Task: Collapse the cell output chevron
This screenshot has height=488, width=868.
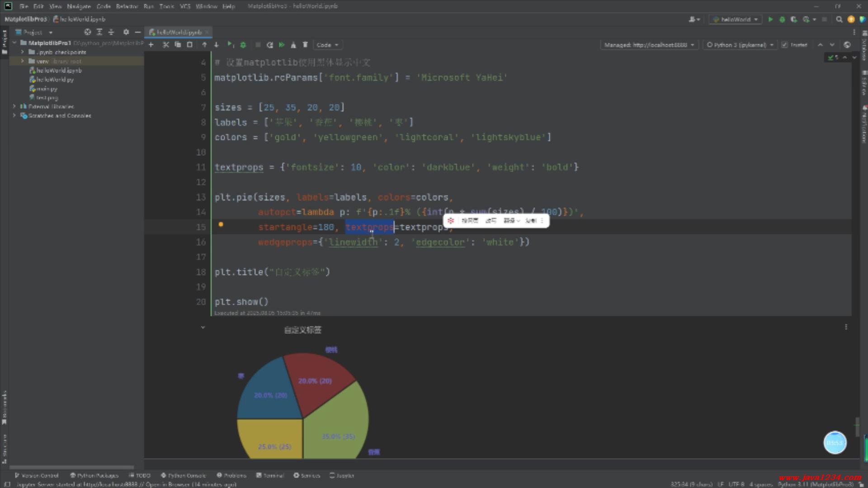Action: tap(203, 327)
